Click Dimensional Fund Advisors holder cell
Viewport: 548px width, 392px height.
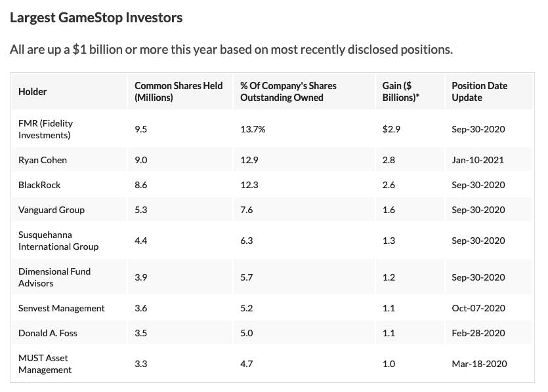54,277
